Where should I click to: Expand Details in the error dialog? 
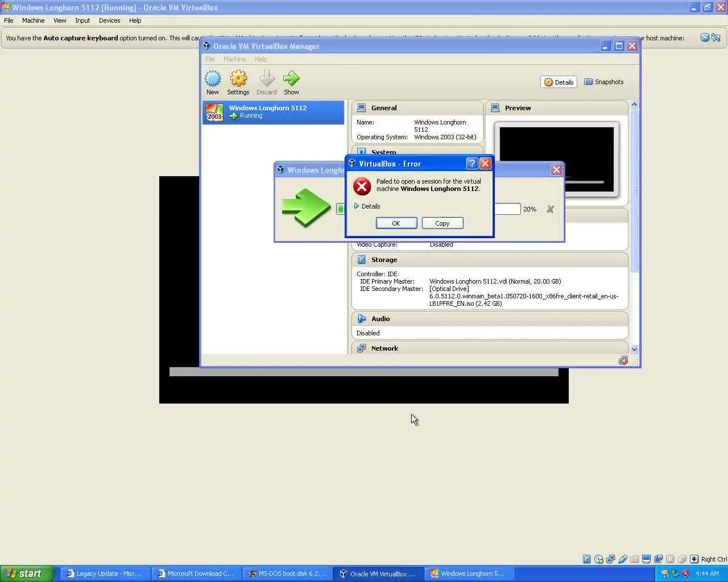pos(367,206)
